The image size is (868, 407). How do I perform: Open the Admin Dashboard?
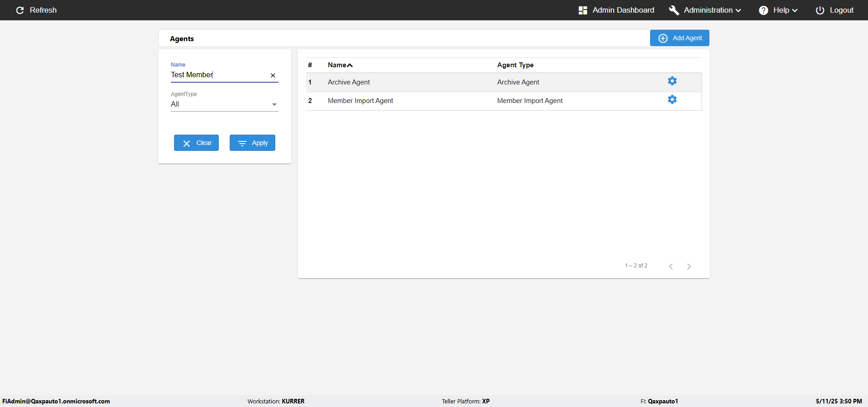616,10
